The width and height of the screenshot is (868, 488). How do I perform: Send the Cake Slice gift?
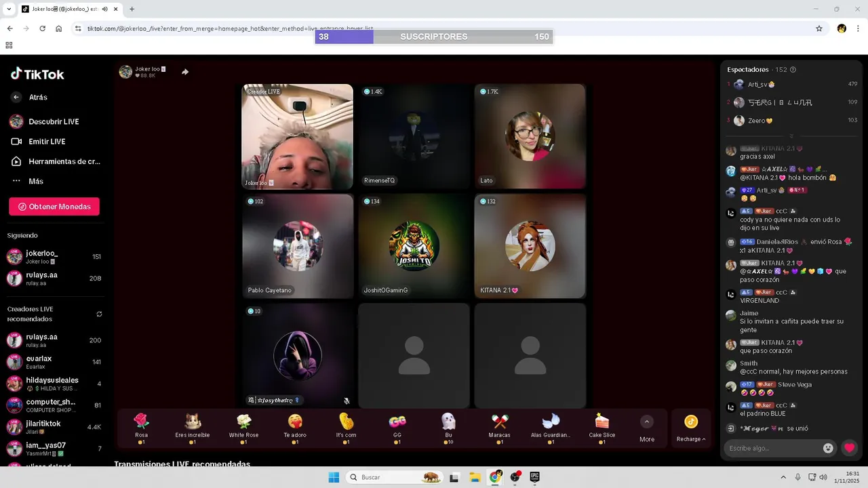(x=602, y=428)
